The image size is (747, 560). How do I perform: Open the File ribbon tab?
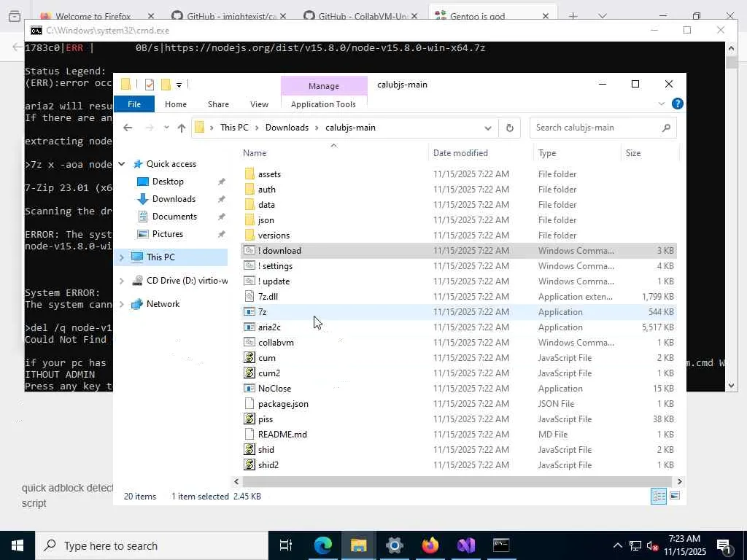pos(134,104)
